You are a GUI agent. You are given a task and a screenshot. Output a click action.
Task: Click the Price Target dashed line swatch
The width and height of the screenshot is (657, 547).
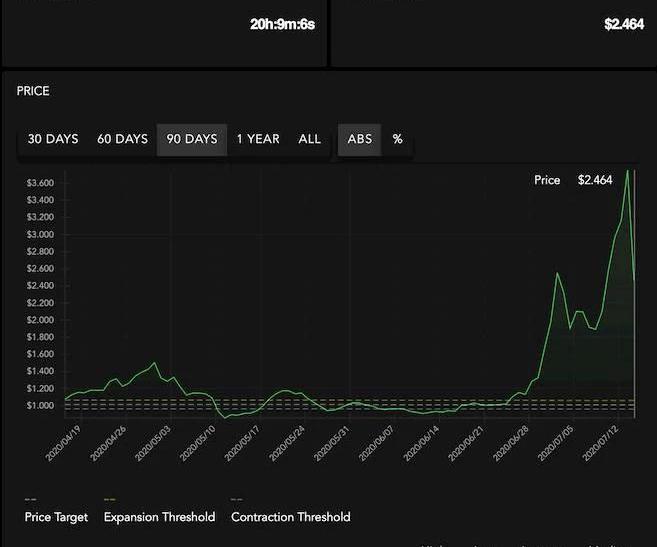coord(30,499)
